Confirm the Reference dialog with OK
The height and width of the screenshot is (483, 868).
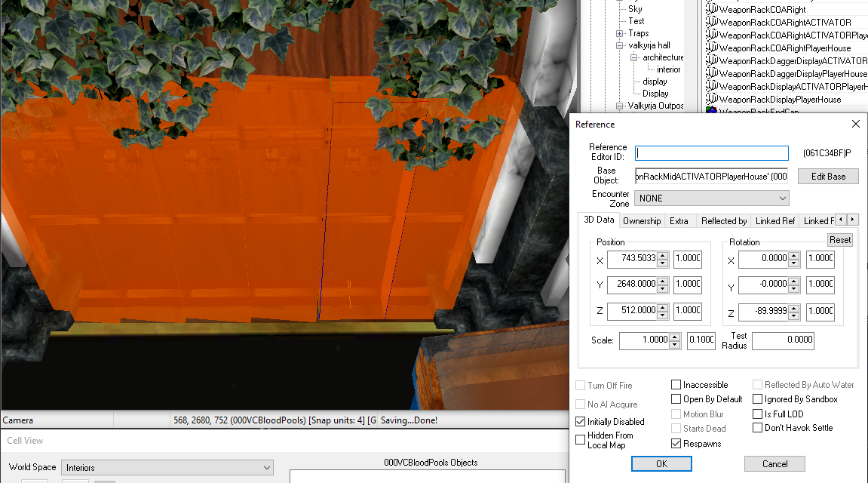coord(661,463)
